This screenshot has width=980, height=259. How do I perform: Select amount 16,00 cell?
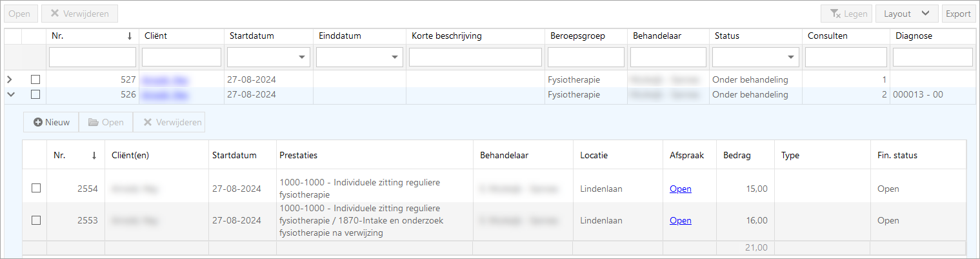click(745, 220)
